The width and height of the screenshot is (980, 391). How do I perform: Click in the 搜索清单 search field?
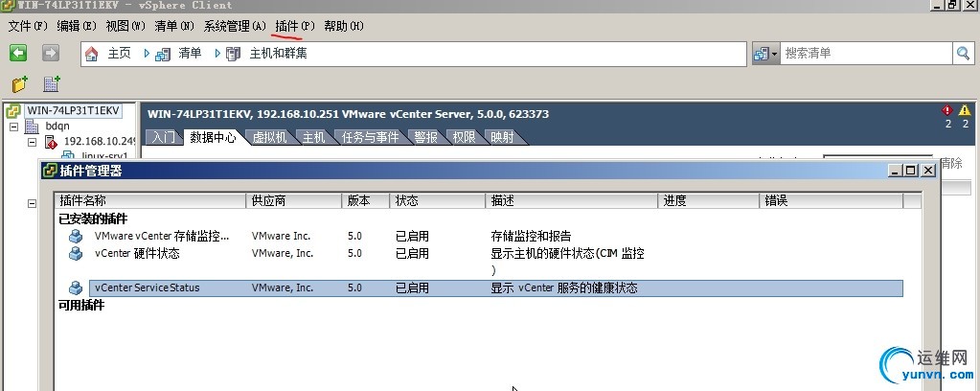tap(867, 54)
